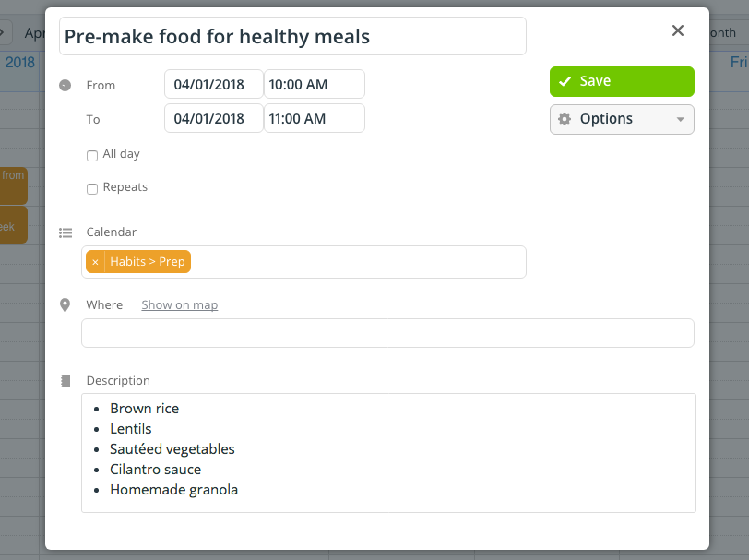This screenshot has width=749, height=560.
Task: Click the notepad icon beside Description
Action: [x=65, y=380]
